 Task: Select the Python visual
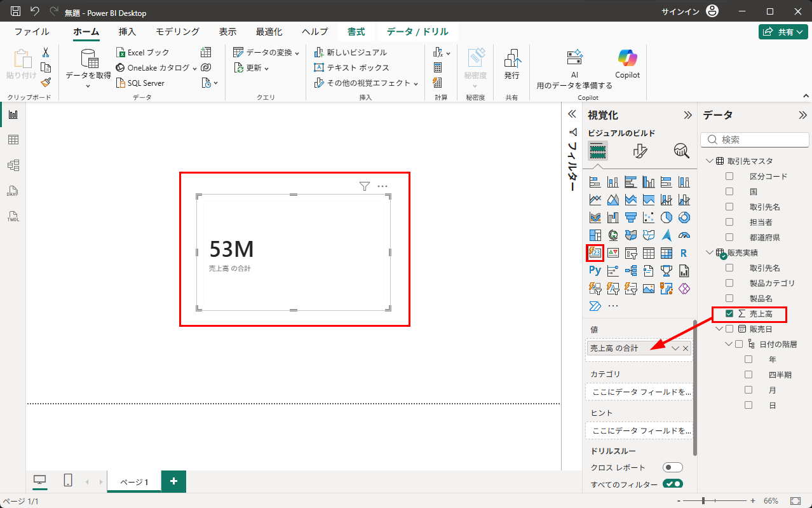[x=595, y=271]
